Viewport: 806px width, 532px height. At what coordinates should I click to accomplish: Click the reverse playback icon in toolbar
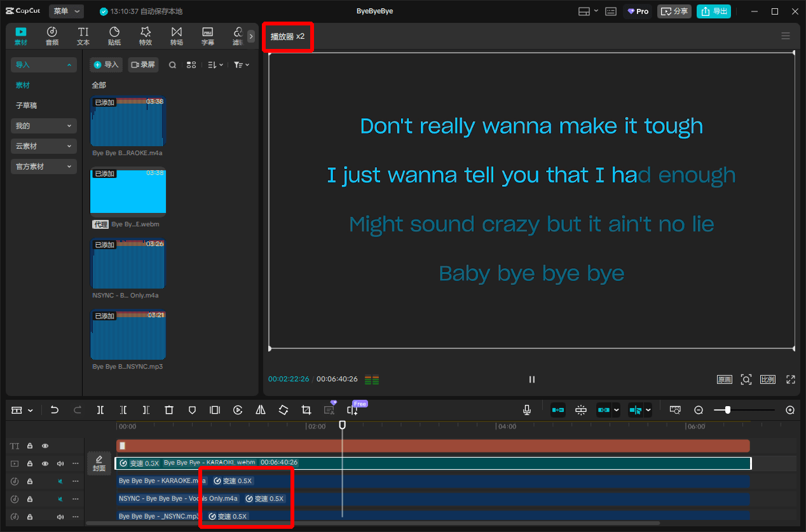tap(238, 411)
